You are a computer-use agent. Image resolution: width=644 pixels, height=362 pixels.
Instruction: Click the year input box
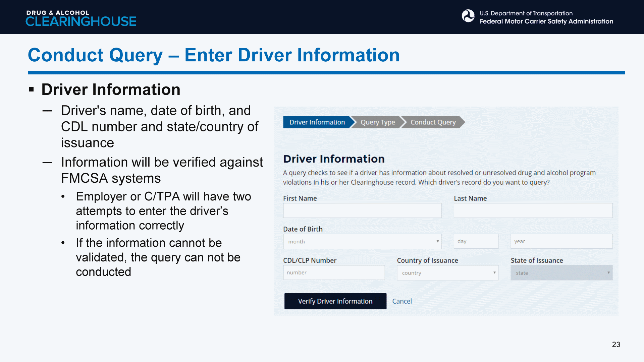pyautogui.click(x=561, y=241)
